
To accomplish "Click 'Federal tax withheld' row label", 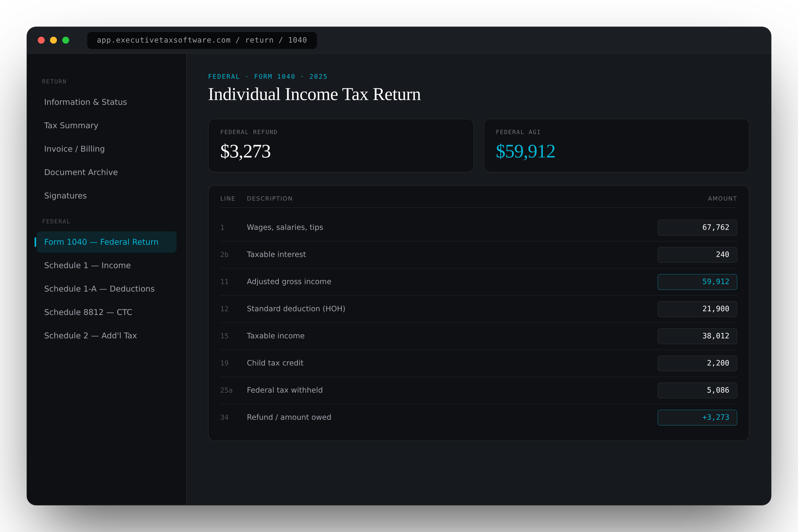I will coord(285,390).
